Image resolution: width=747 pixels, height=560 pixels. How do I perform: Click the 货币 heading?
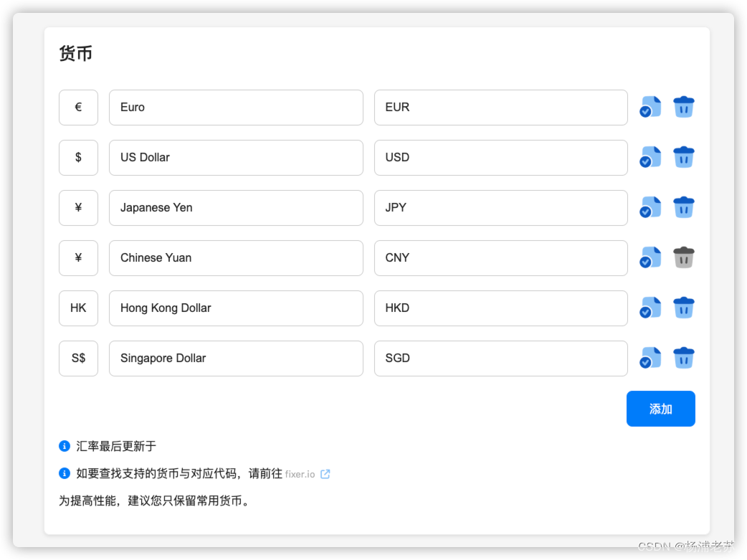[x=76, y=53]
